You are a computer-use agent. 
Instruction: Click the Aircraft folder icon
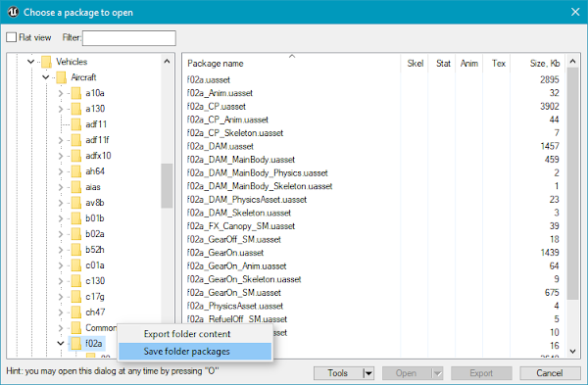(61, 77)
